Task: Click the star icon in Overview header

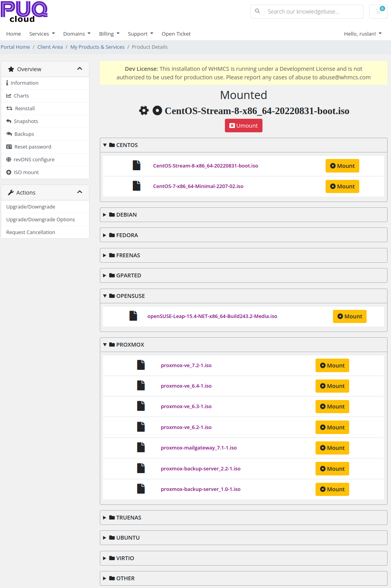Action: tap(11, 69)
